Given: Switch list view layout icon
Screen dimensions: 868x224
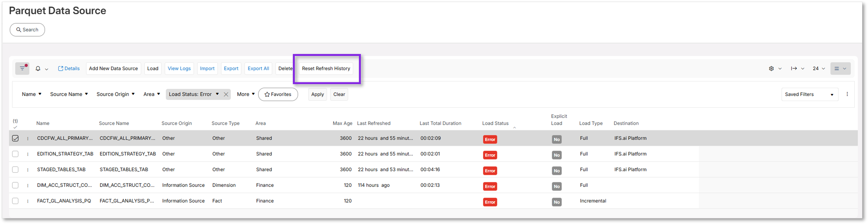Looking at the screenshot, I should click(x=840, y=68).
